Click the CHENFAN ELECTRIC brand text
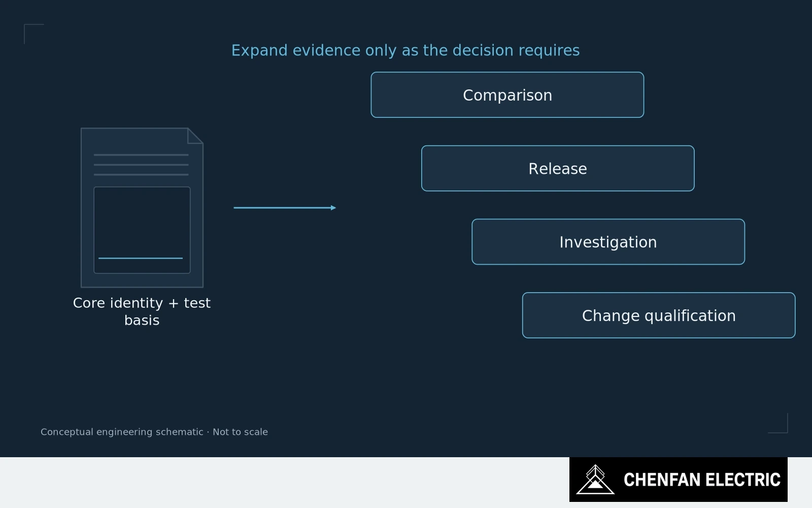This screenshot has height=508, width=812. coord(702,480)
